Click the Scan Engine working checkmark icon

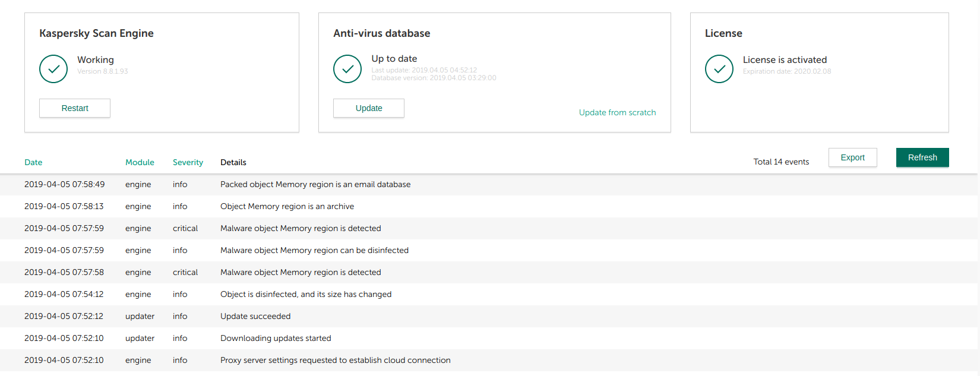pyautogui.click(x=53, y=69)
